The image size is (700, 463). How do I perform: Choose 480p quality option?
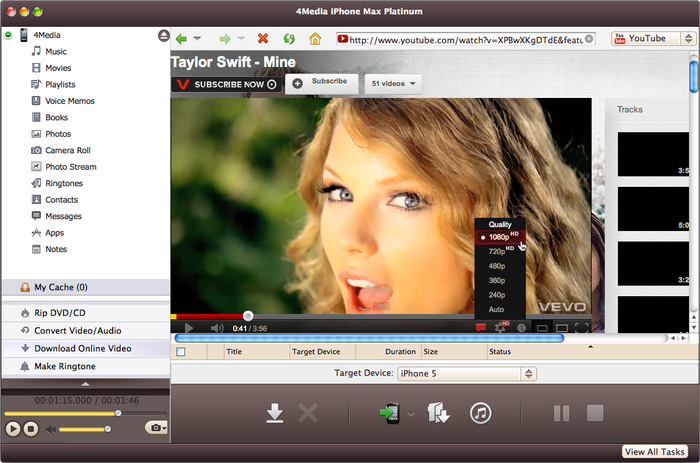pos(495,266)
